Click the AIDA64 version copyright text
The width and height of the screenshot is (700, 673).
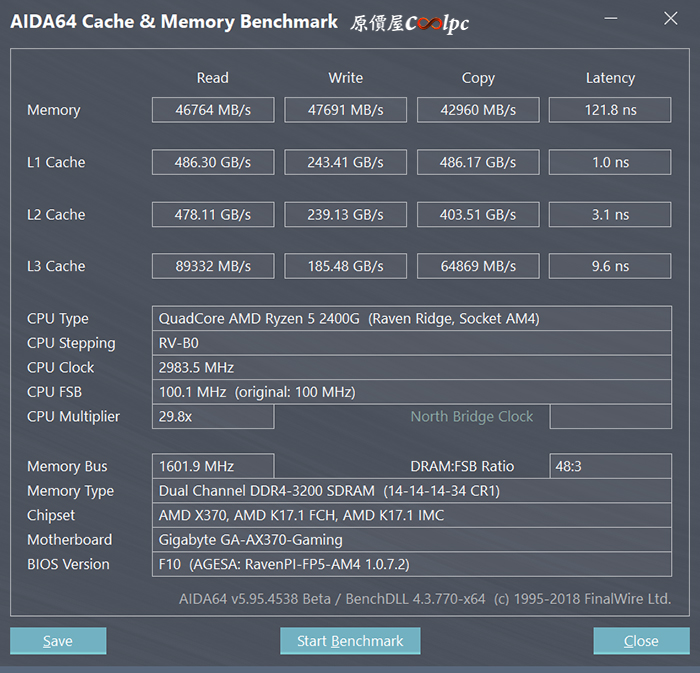425,598
